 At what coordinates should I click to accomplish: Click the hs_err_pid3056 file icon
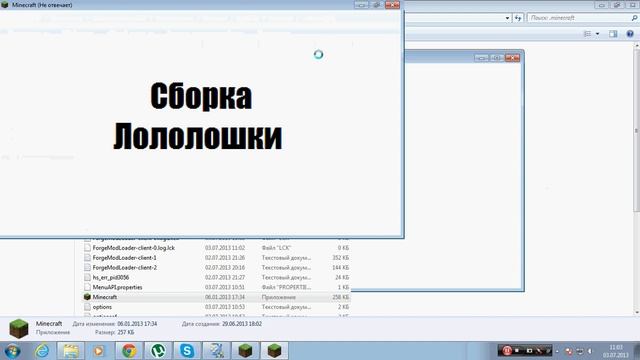click(87, 277)
